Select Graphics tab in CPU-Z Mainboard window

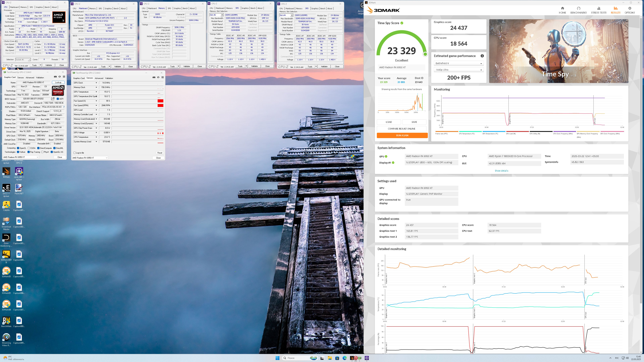[108, 9]
